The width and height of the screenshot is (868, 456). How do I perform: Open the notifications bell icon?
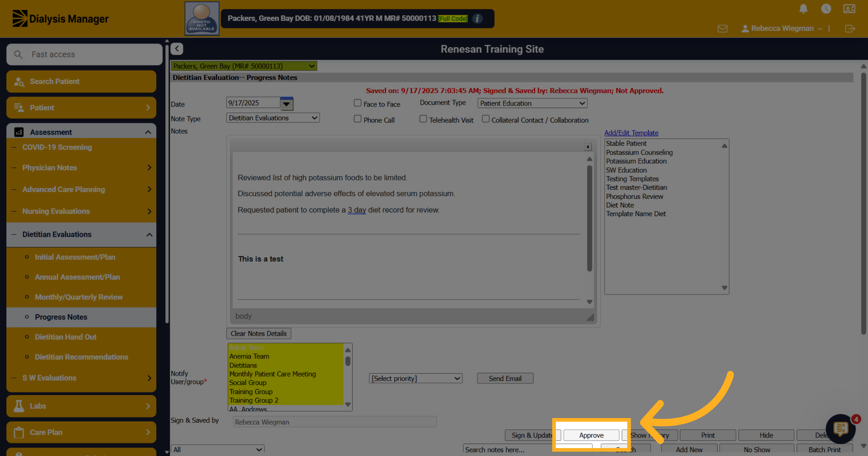point(803,9)
